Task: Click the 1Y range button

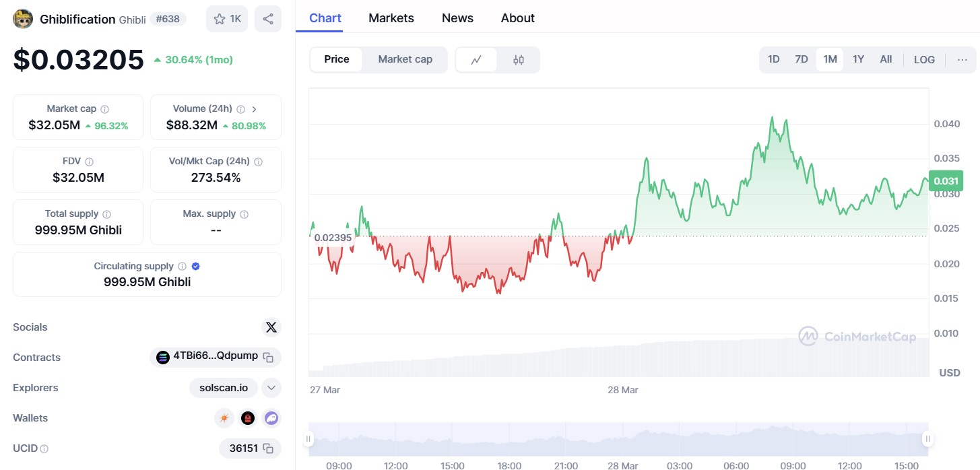Action: point(858,59)
